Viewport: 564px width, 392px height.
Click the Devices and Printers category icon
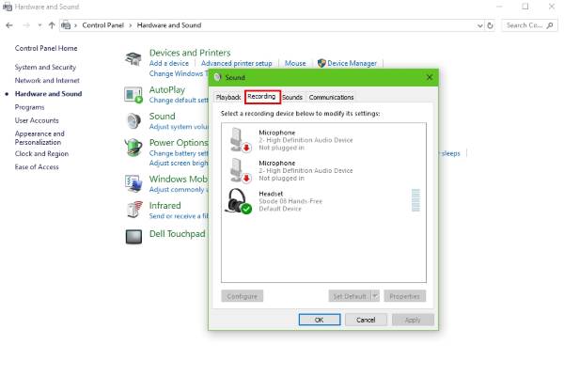tap(133, 59)
